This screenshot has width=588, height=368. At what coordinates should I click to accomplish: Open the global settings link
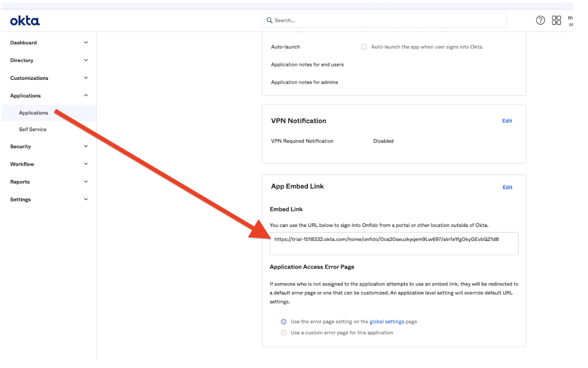click(x=387, y=322)
